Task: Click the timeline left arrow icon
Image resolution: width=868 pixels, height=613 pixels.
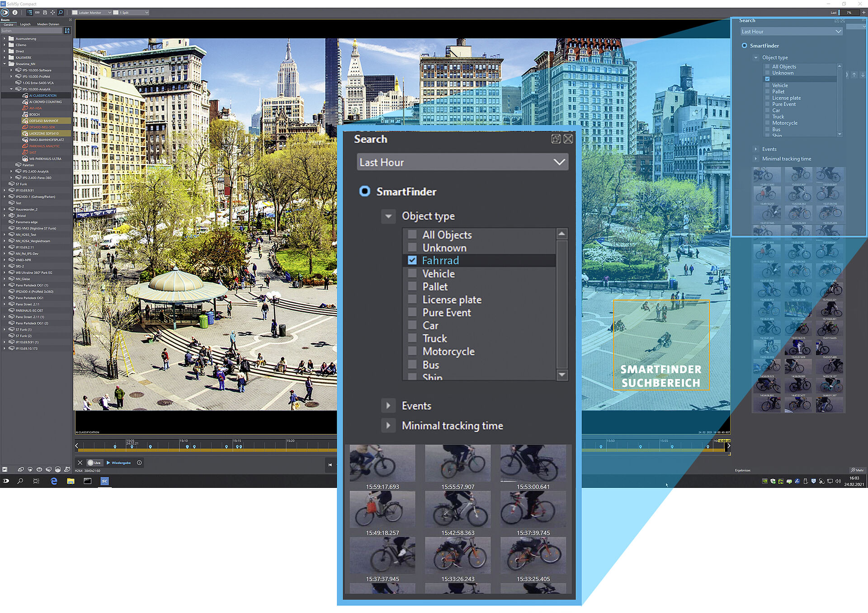Action: pyautogui.click(x=77, y=446)
